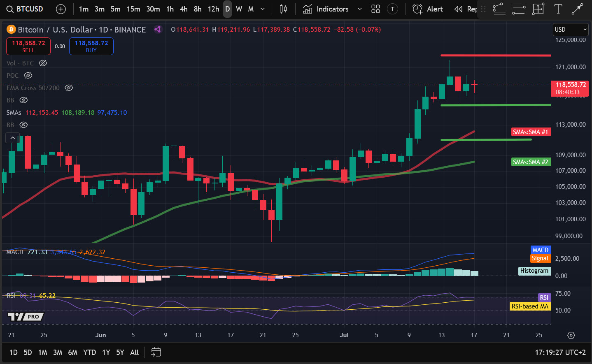Screen dimensions: 592x364
Task: Switch to 12h timeframe
Action: pyautogui.click(x=213, y=9)
